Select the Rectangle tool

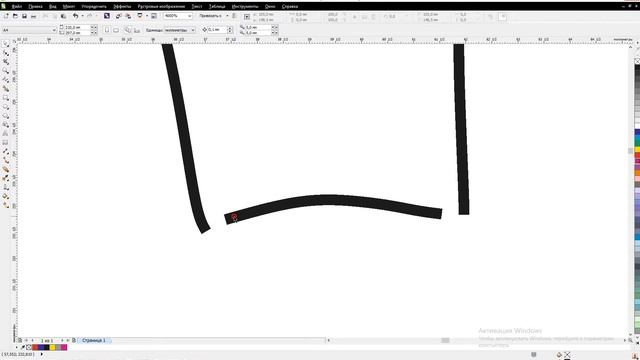pos(6,98)
